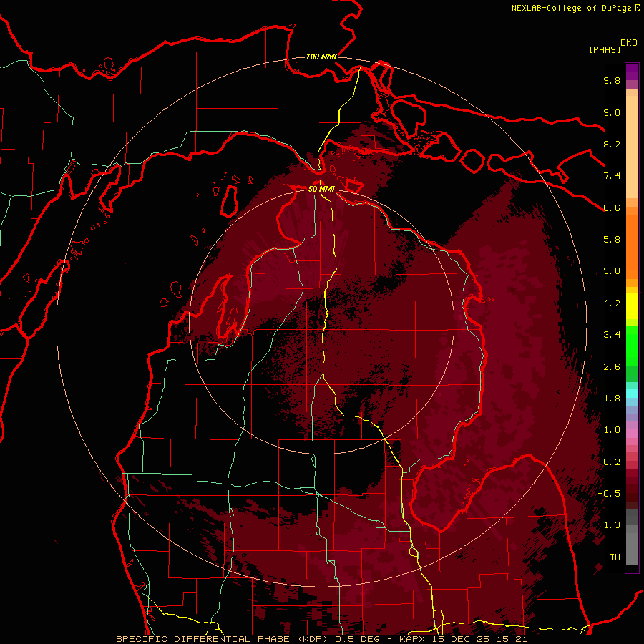The image size is (644, 644).
Task: Click the -0.5 value on color scale
Action: [x=609, y=494]
